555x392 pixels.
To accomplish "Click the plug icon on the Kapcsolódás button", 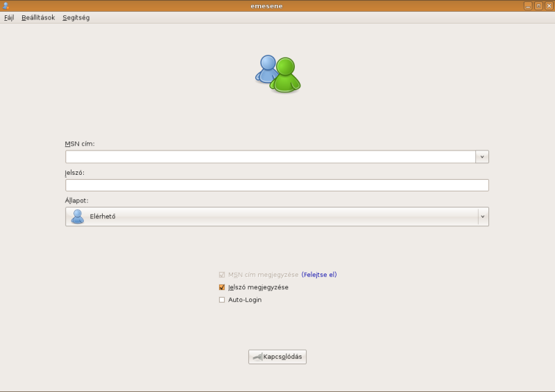I will (x=257, y=357).
